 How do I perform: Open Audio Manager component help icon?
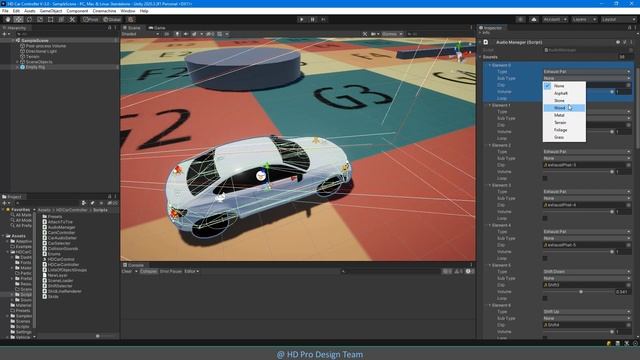pyautogui.click(x=618, y=42)
